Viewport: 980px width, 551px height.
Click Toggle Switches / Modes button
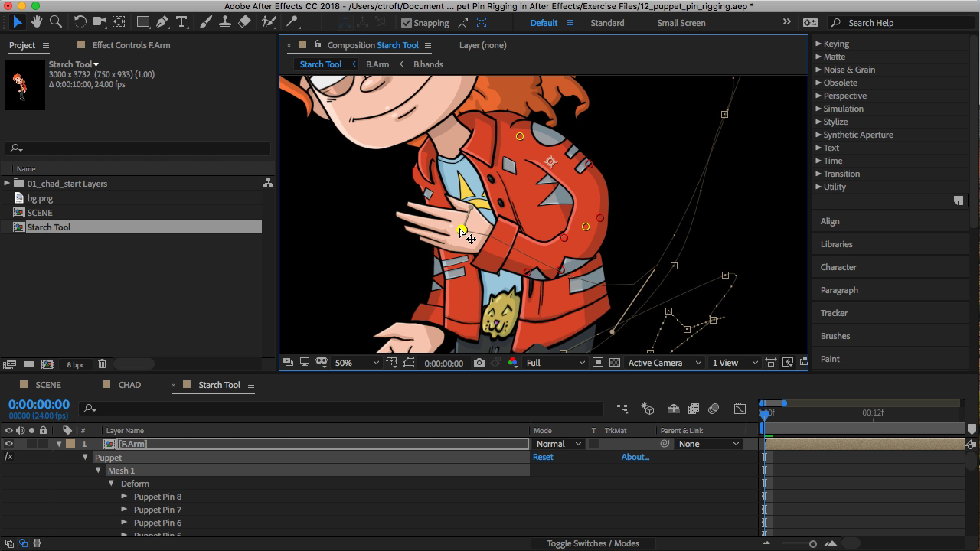click(x=592, y=543)
